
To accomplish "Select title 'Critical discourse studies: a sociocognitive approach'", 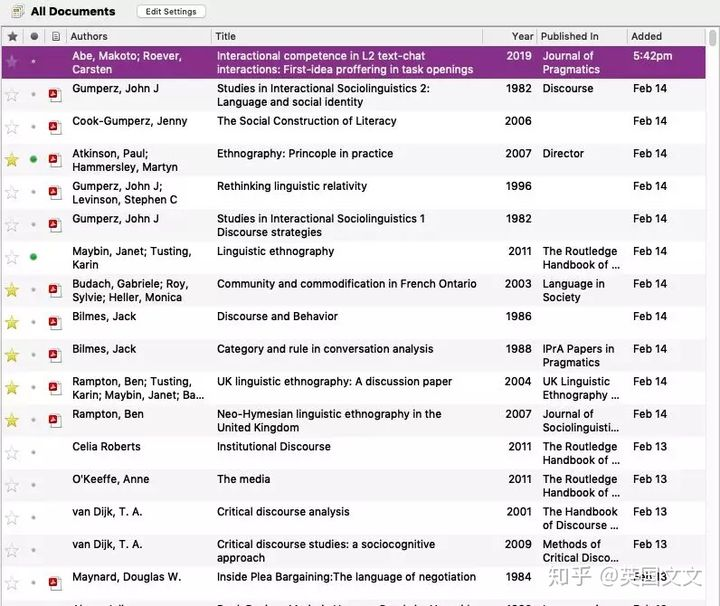I will tap(326, 551).
